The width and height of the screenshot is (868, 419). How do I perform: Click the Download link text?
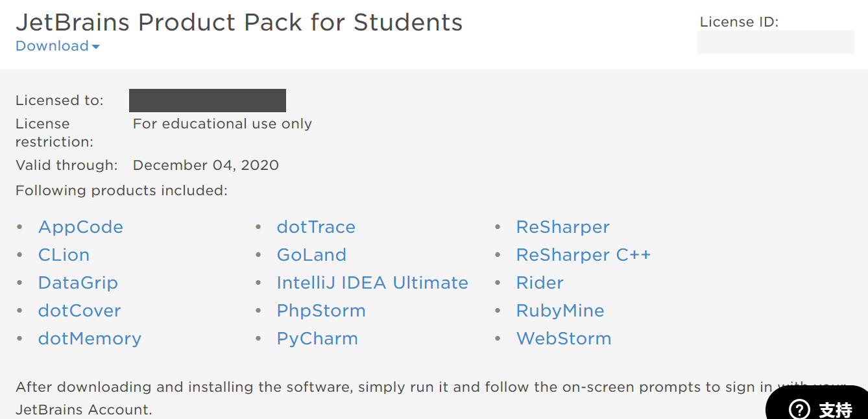click(x=52, y=46)
